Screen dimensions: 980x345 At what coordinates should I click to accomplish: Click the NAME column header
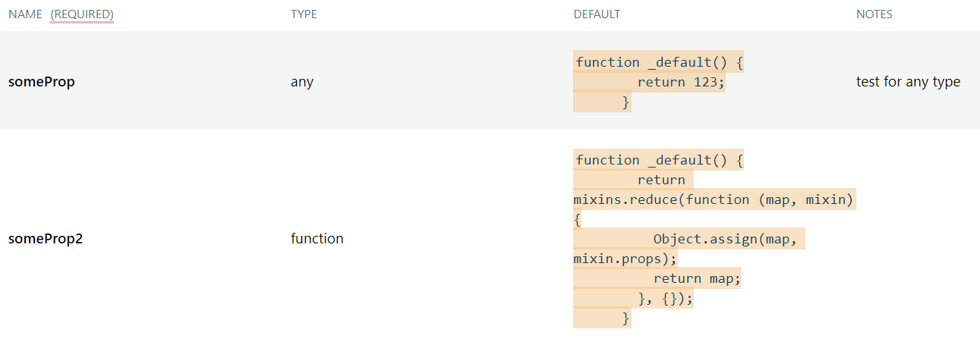[x=25, y=14]
